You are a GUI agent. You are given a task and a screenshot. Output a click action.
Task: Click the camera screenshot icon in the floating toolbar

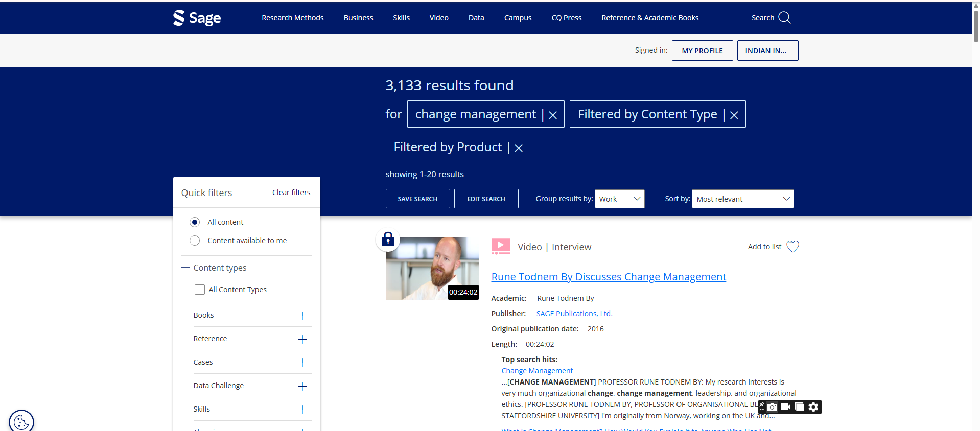(x=772, y=407)
